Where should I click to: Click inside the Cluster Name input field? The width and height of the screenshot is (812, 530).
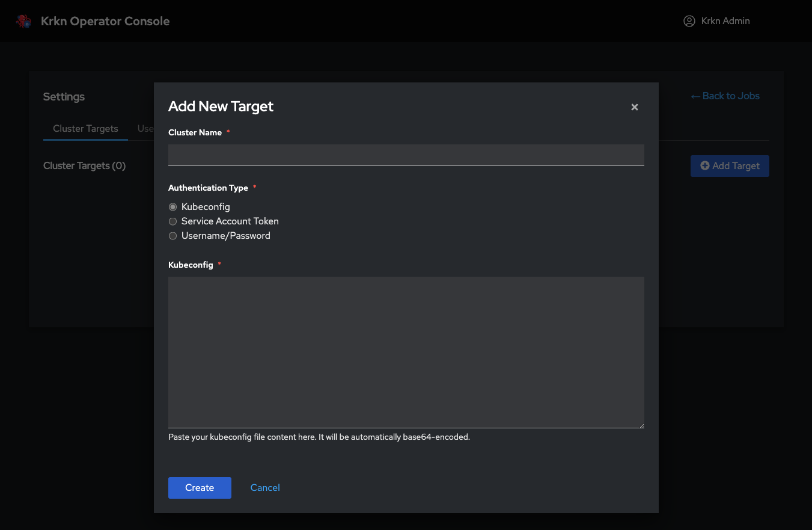406,155
